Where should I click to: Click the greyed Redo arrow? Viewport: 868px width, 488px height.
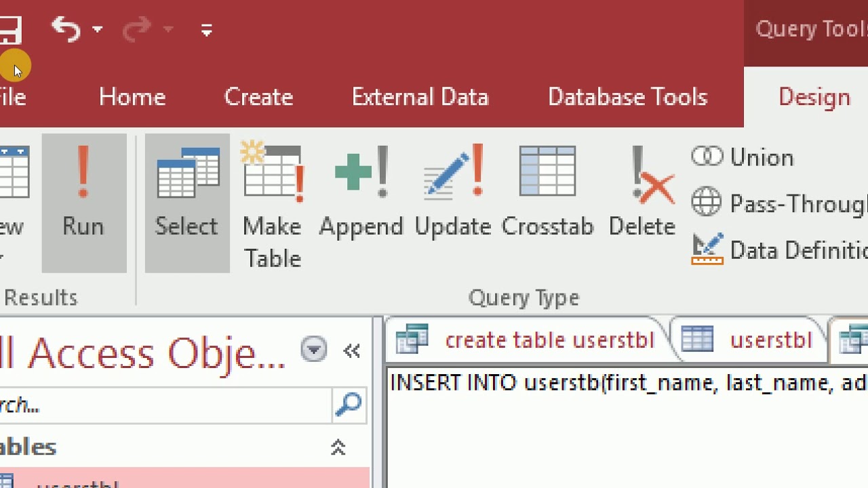(138, 29)
